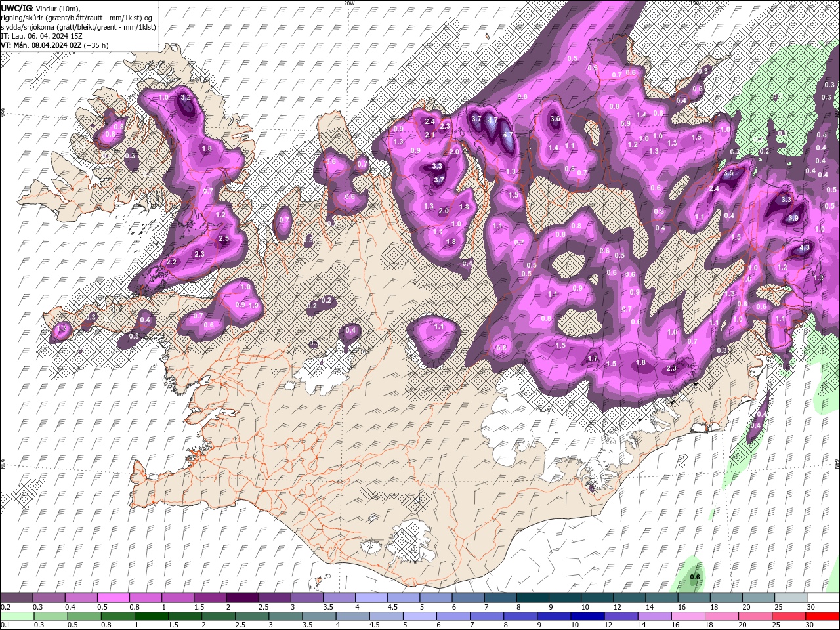Click the 2.5 value in the west
840x630 pixels.
[x=224, y=238]
